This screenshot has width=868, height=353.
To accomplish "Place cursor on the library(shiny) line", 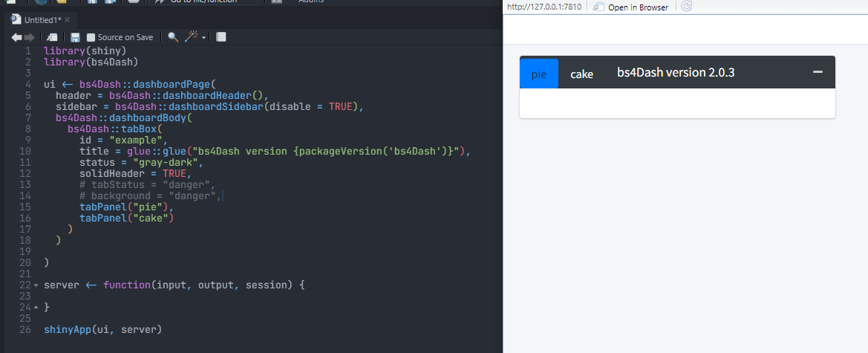I will [x=85, y=51].
